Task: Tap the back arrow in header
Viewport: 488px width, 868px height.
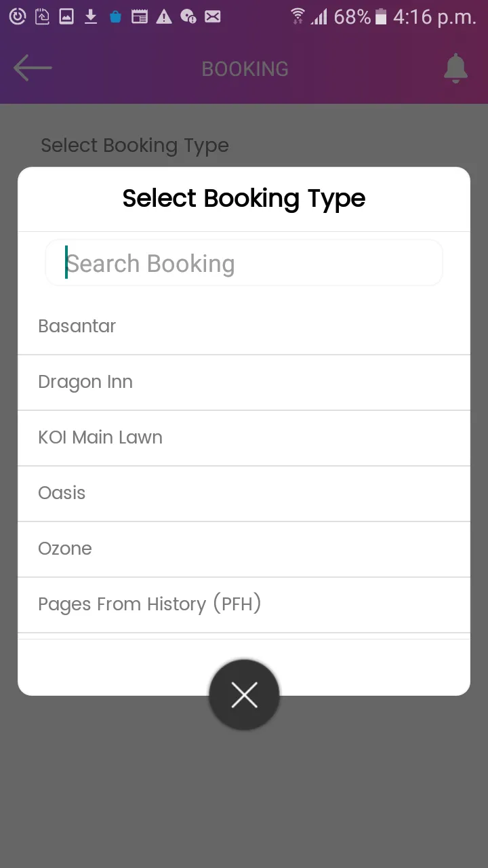Action: pyautogui.click(x=33, y=68)
